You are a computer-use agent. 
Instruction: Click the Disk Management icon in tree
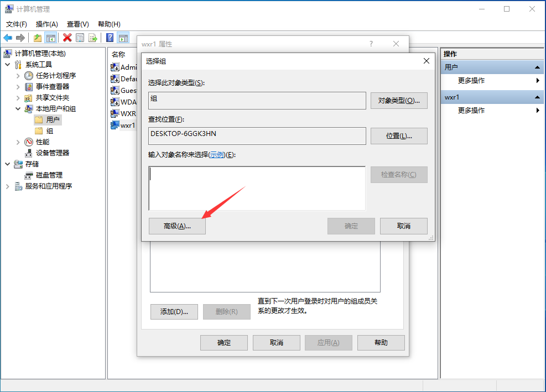click(29, 175)
